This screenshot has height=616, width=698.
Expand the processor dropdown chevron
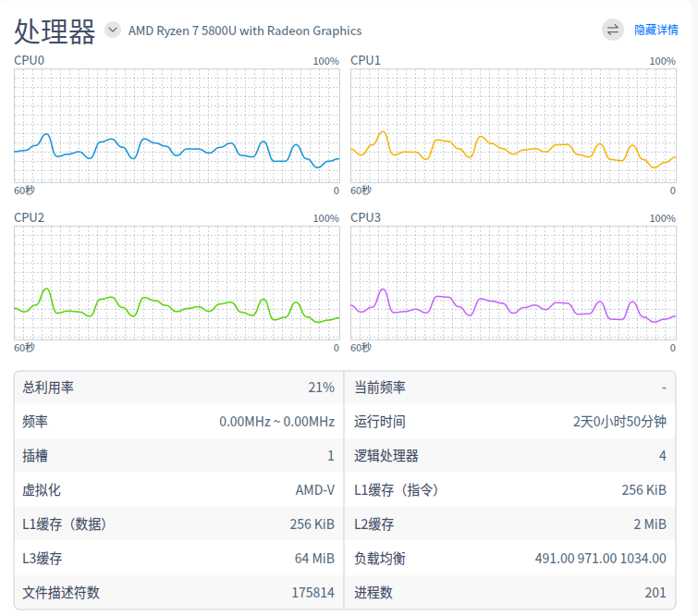click(113, 30)
